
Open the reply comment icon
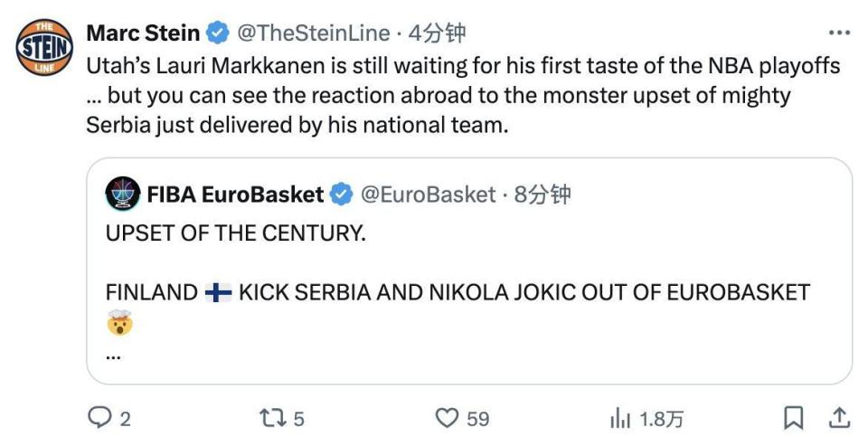tap(99, 418)
